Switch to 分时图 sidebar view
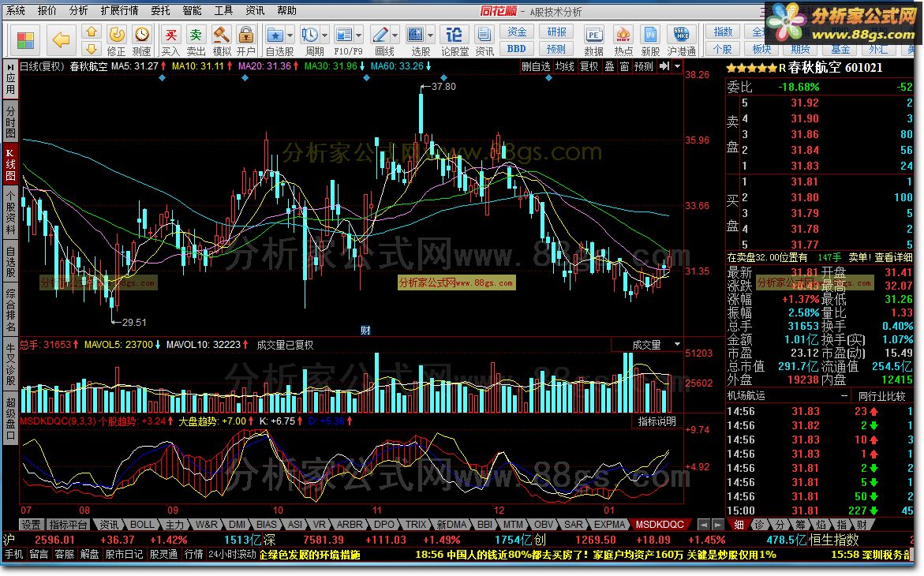Image resolution: width=924 pixels, height=576 pixels. click(x=10, y=122)
